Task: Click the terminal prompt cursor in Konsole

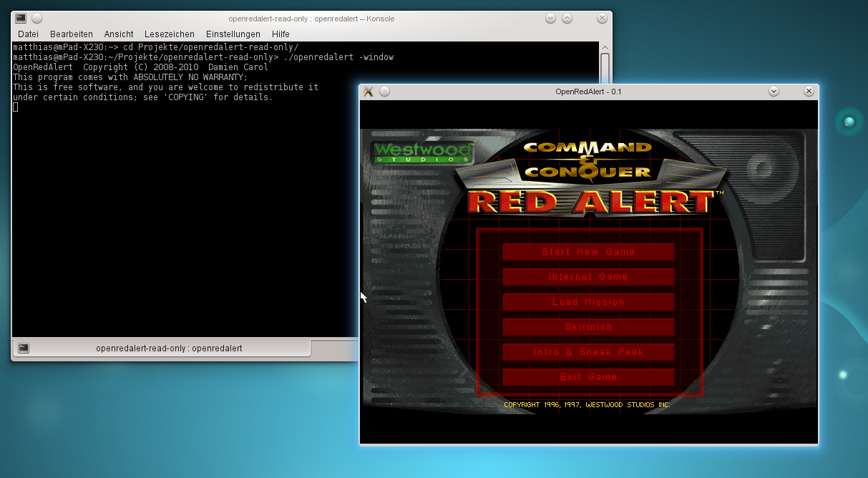Action: 16,107
